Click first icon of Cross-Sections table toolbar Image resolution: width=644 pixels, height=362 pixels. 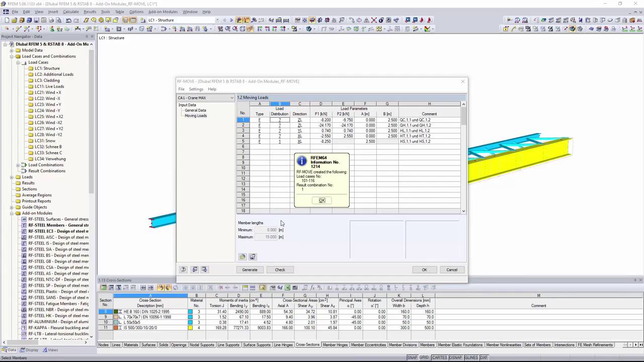[x=104, y=288]
